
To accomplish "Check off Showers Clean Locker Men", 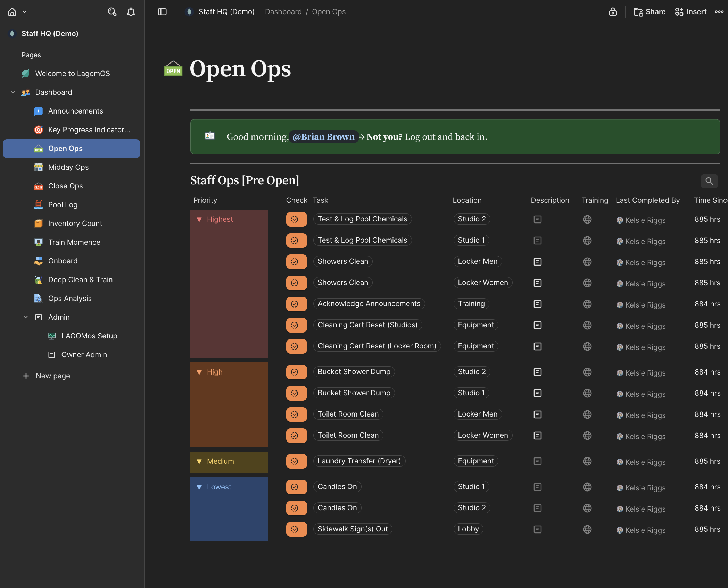I will pos(297,262).
